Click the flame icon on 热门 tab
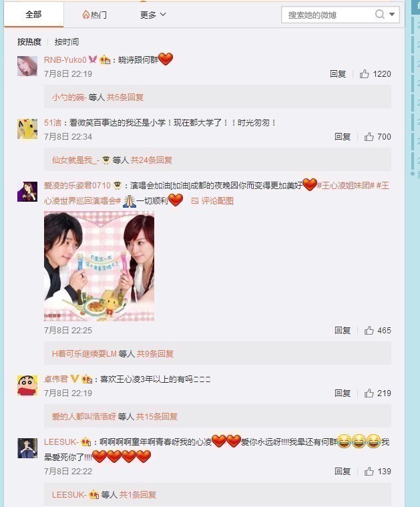This screenshot has width=420, height=507. pos(85,15)
